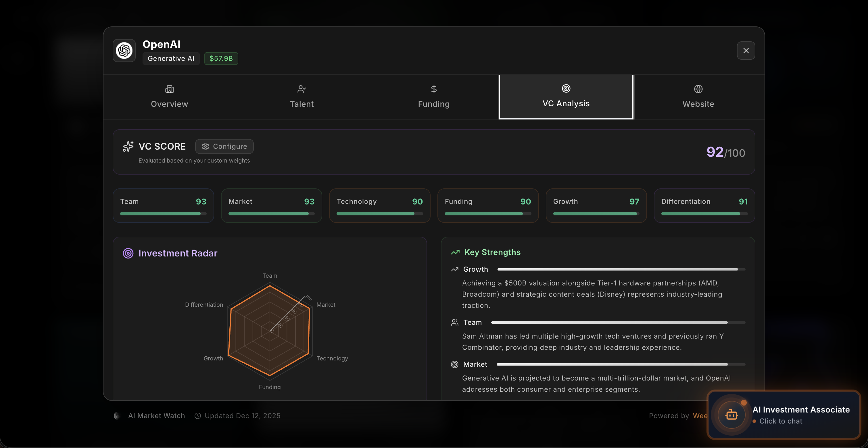
Task: Click the Key Strengths heading
Action: coord(492,252)
